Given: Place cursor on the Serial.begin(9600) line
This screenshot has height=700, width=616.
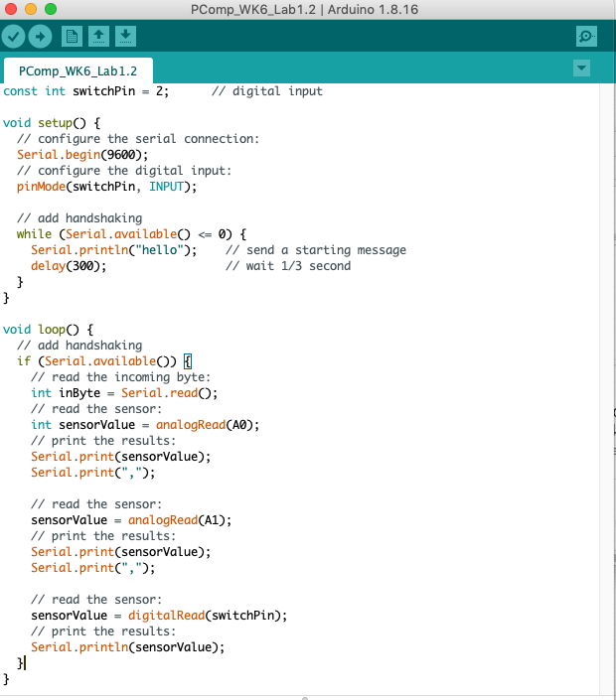Looking at the screenshot, I should (82, 155).
